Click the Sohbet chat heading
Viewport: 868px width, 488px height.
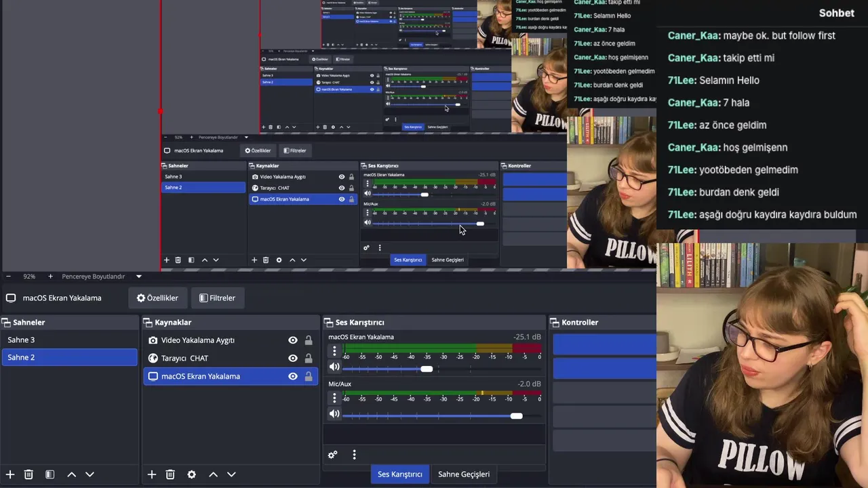coord(836,14)
